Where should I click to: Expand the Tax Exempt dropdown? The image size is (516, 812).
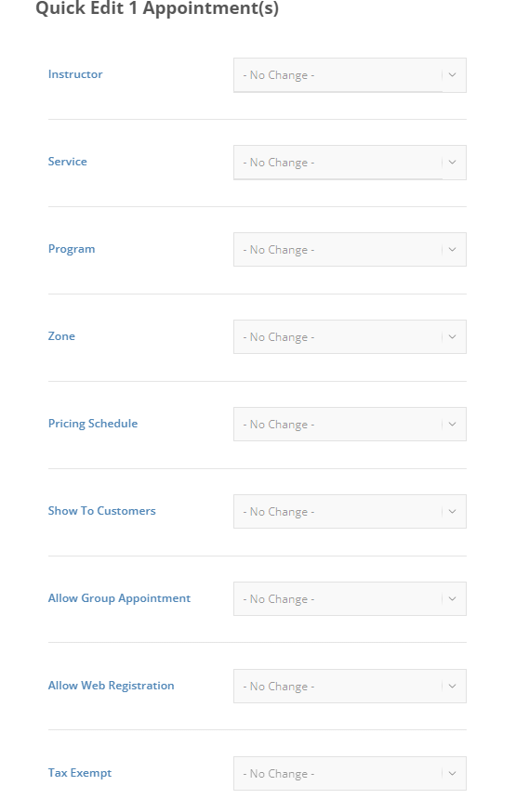350,774
